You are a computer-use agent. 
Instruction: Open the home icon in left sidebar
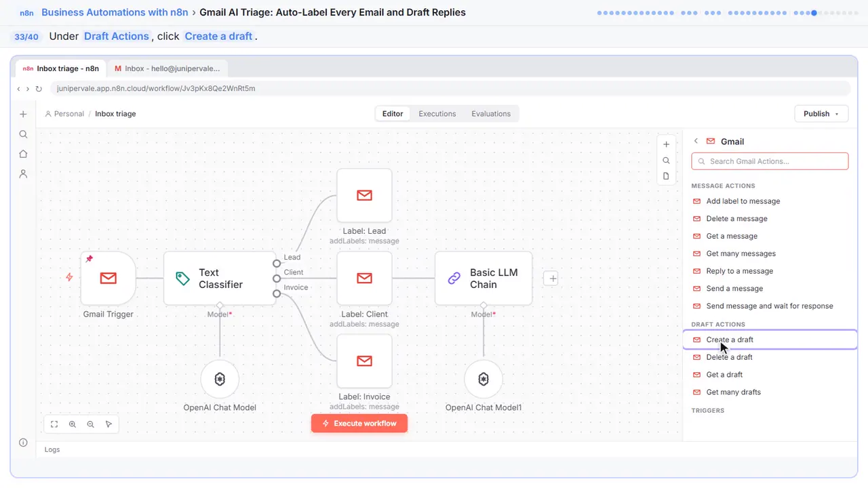tap(23, 154)
